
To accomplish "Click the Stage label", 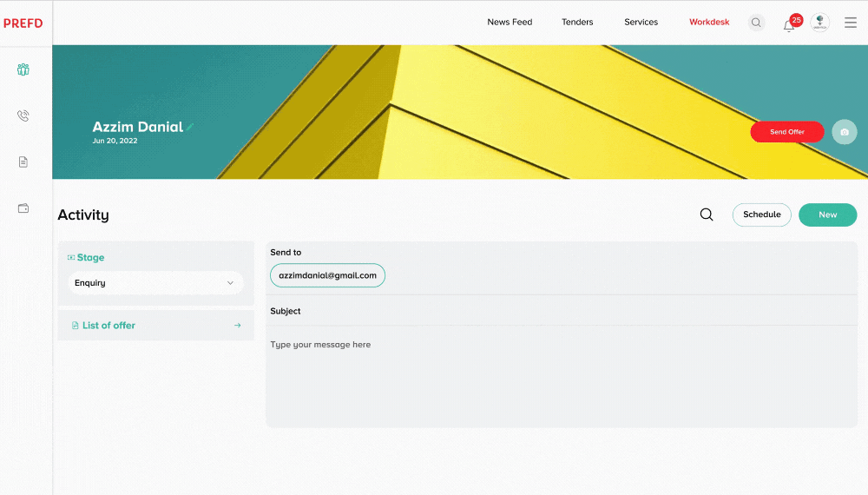I will click(x=91, y=257).
